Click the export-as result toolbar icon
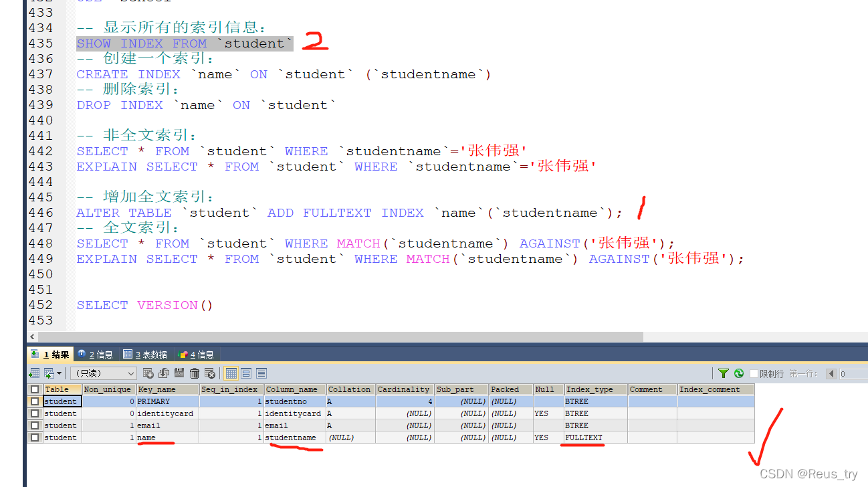Image resolution: width=868 pixels, height=487 pixels. coord(34,373)
